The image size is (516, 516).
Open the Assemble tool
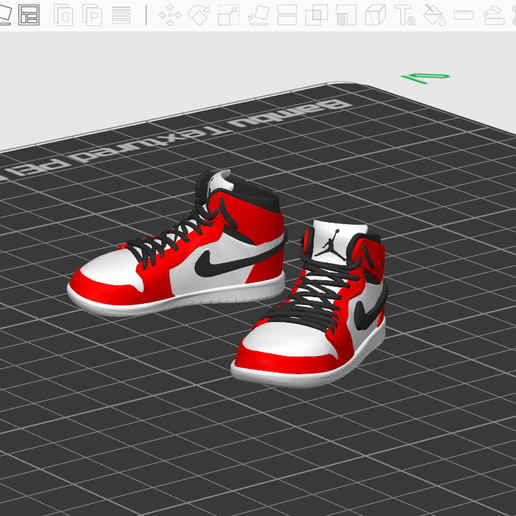point(494,16)
